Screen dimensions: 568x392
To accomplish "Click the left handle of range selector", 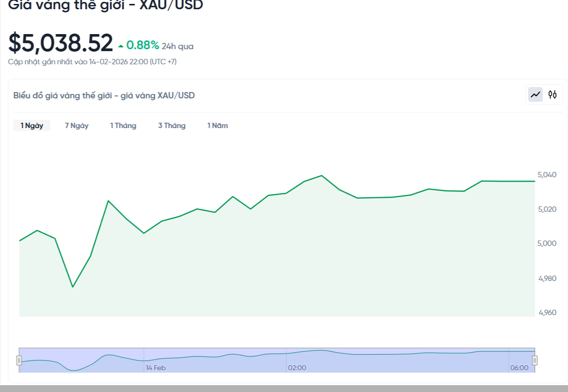I will click(x=19, y=359).
